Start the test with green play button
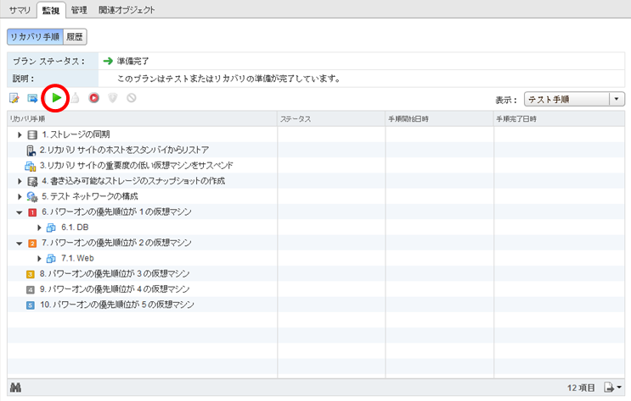 click(56, 97)
